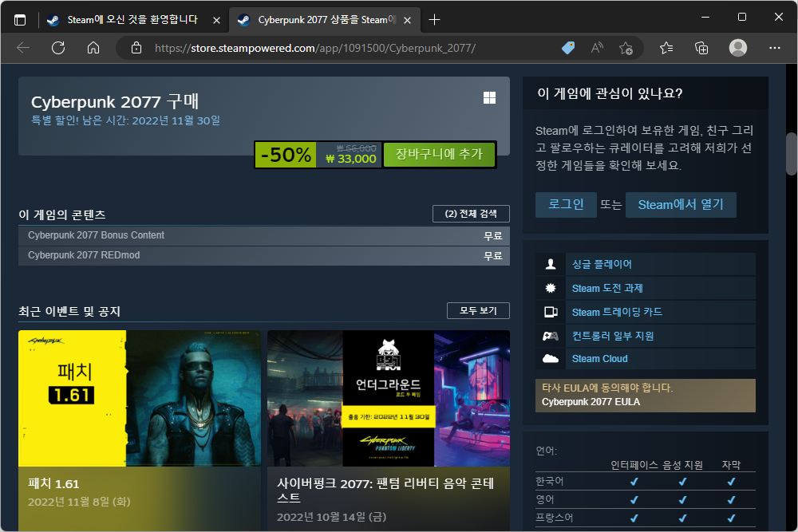The height and width of the screenshot is (532, 798).
Task: View all recent events (모두 보기)
Action: tap(478, 311)
